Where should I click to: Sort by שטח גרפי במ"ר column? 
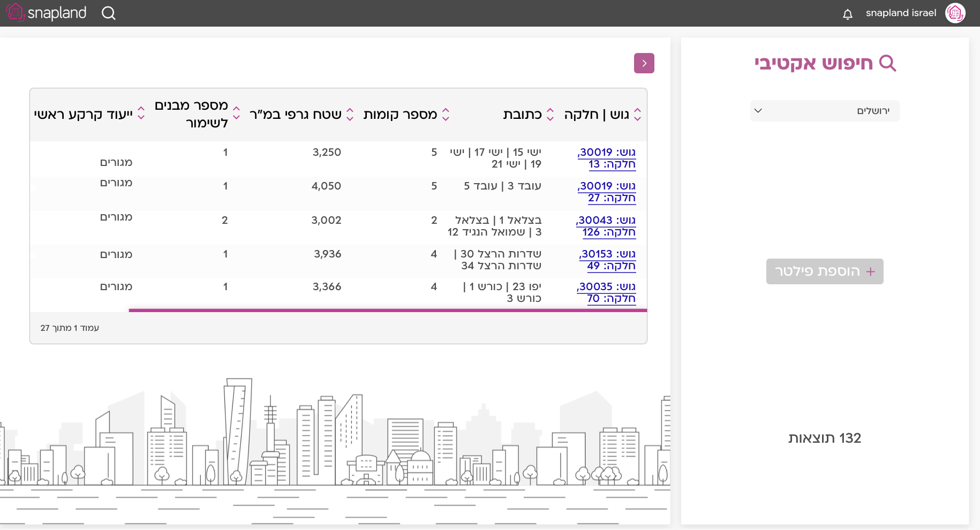point(350,114)
